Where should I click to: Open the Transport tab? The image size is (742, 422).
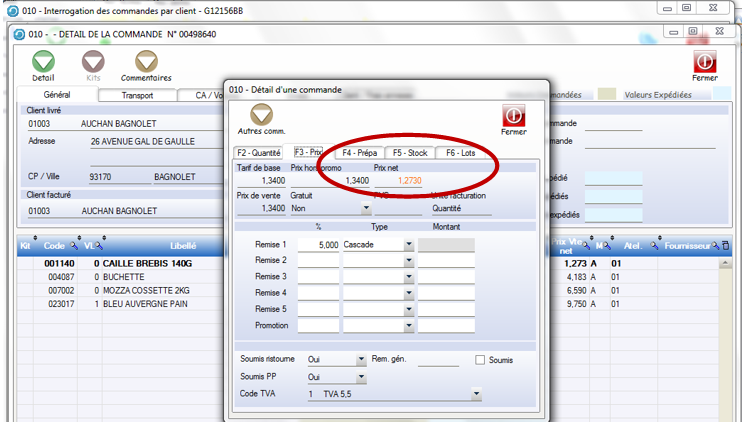click(138, 95)
